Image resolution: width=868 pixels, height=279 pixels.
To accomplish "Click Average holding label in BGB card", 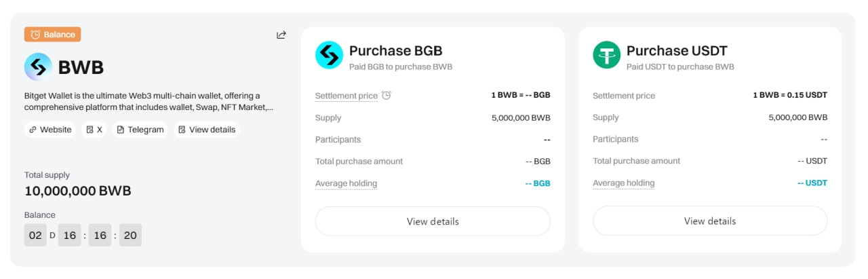I will click(x=347, y=183).
